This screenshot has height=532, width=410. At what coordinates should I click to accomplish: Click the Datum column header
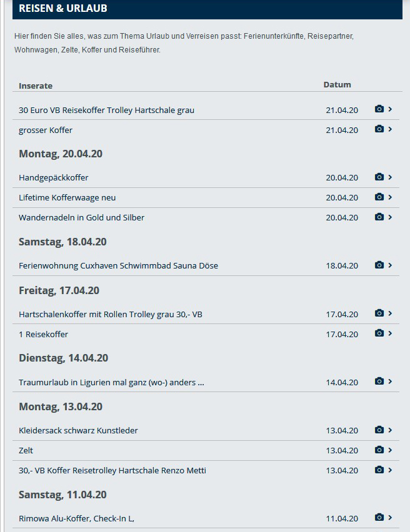click(x=337, y=85)
